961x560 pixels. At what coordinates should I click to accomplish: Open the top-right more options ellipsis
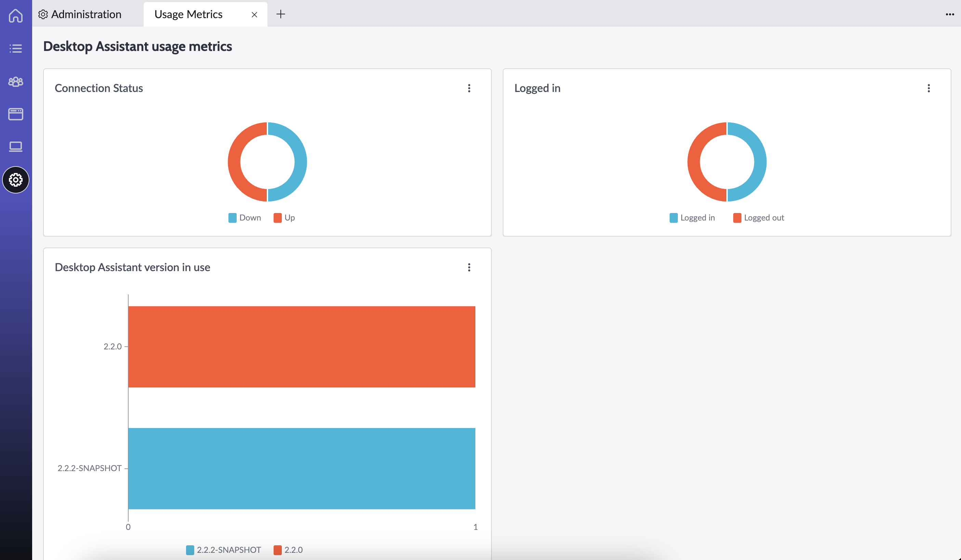950,14
